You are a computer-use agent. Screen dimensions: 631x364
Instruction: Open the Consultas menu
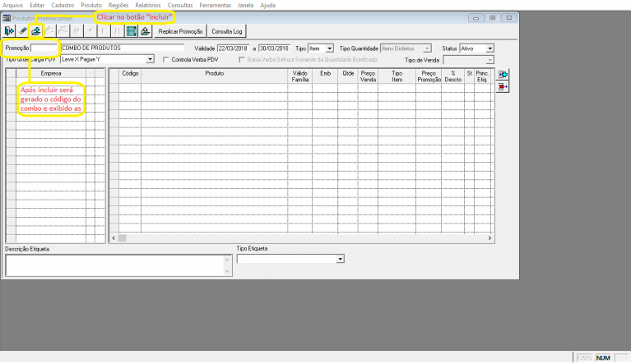[x=180, y=5]
